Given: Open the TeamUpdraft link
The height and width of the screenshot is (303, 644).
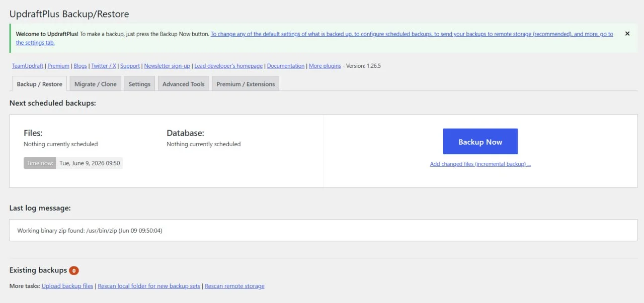Looking at the screenshot, I should (x=28, y=66).
